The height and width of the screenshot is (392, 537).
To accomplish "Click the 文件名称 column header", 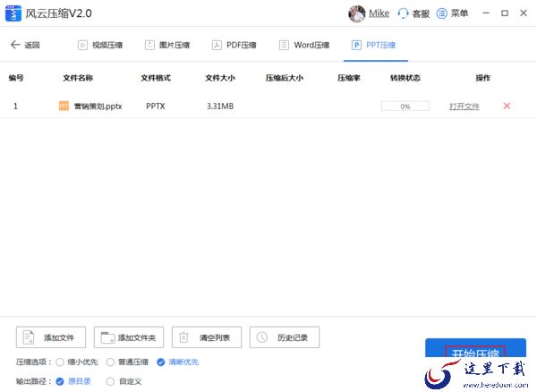I will pos(78,78).
